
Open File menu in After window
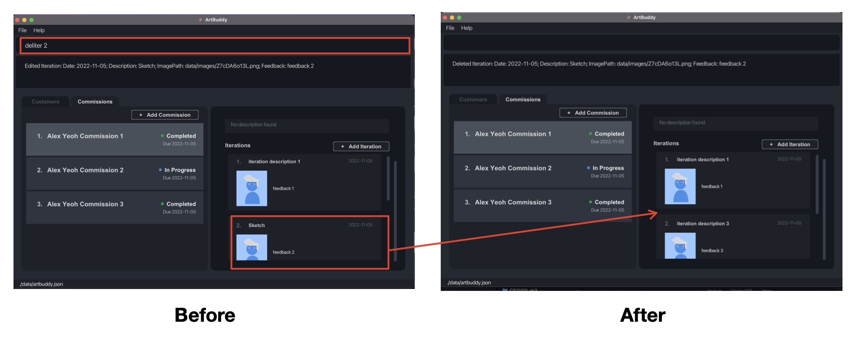pyautogui.click(x=450, y=28)
